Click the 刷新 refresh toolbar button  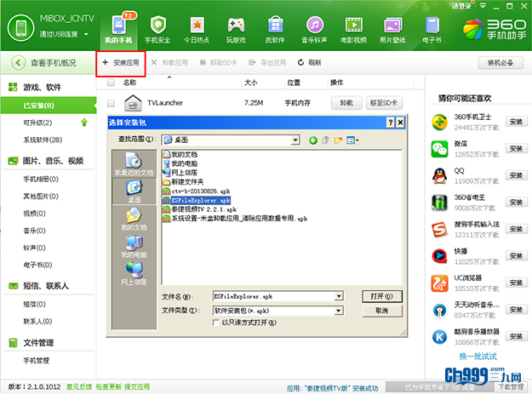tap(310, 62)
